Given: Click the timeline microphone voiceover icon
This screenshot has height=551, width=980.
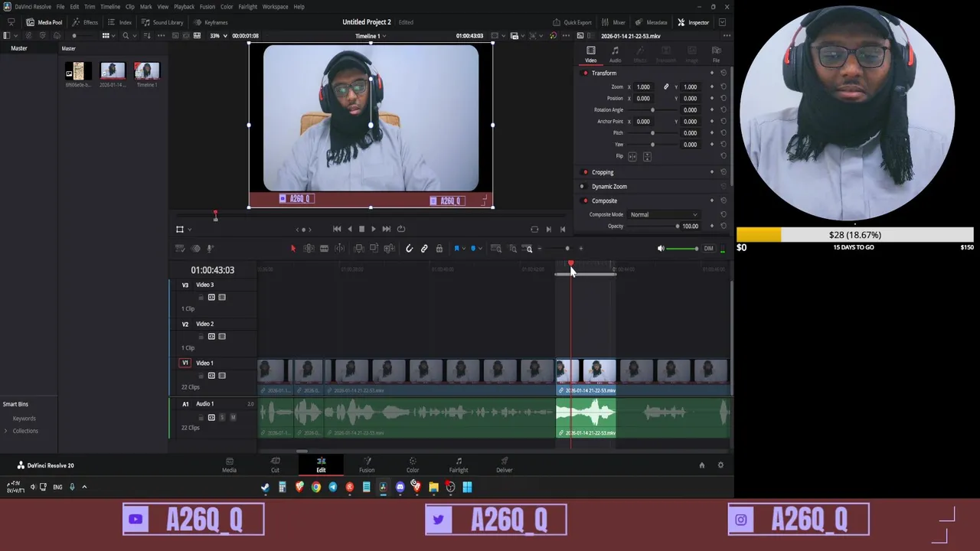Looking at the screenshot, I should point(211,249).
